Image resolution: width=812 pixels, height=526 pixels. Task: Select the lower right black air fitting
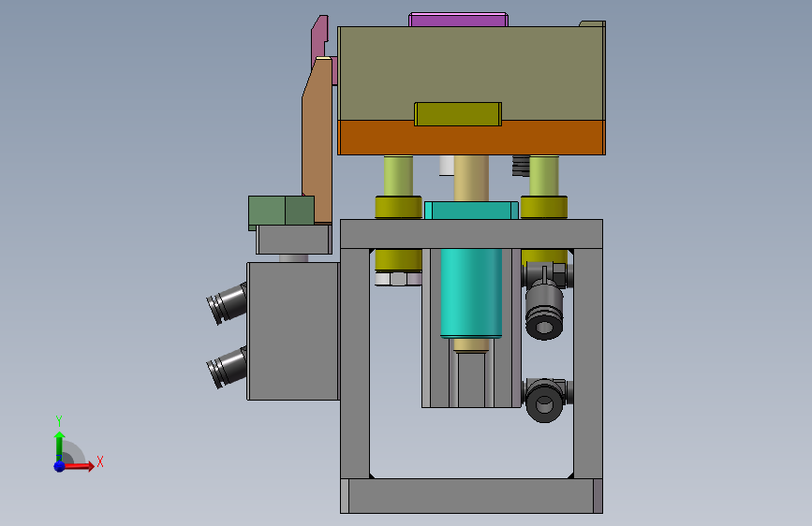coord(545,400)
